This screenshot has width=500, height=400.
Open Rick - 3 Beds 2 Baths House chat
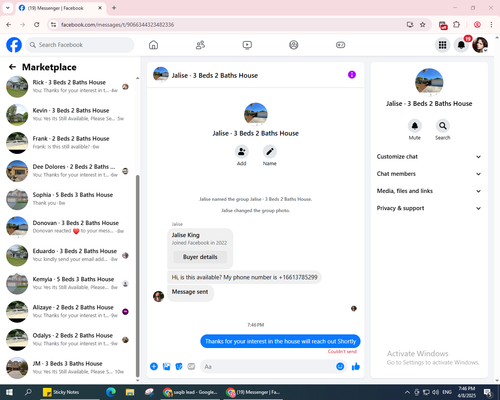[x=69, y=86]
